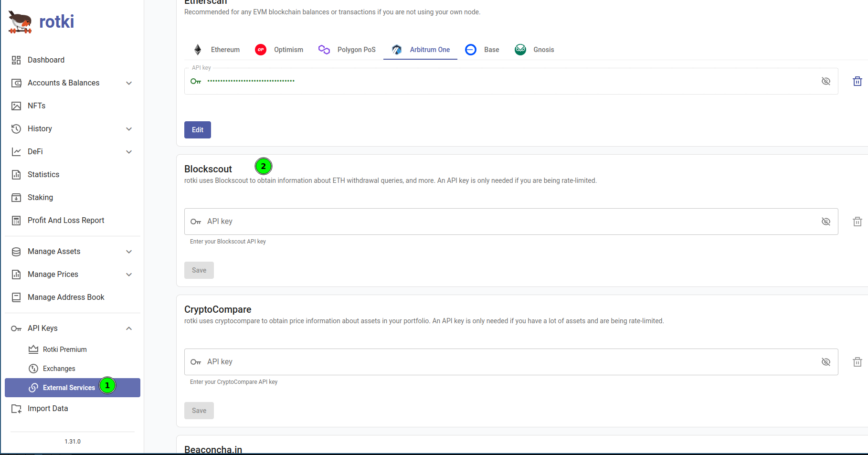Viewport: 868px width, 455px height.
Task: Click the CryptoCompare trash icon
Action: (857, 362)
